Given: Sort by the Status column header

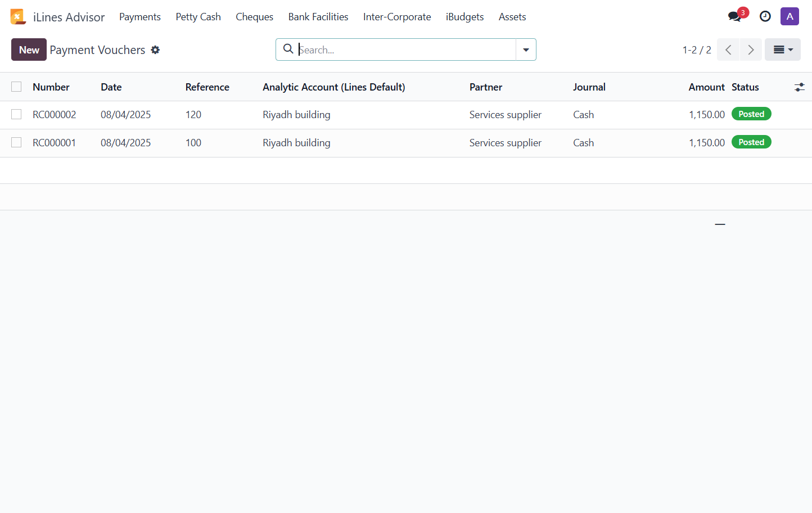Looking at the screenshot, I should 745,87.
